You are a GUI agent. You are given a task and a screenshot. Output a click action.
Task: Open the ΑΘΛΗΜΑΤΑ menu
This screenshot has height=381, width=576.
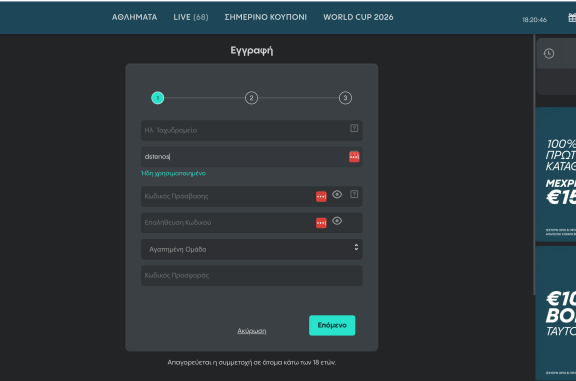click(134, 17)
